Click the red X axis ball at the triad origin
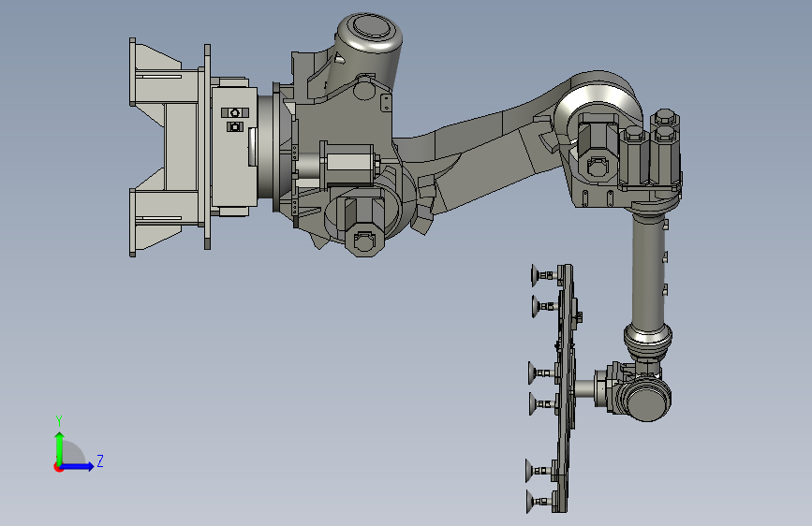Screen dimensions: 812x526 pyautogui.click(x=58, y=467)
